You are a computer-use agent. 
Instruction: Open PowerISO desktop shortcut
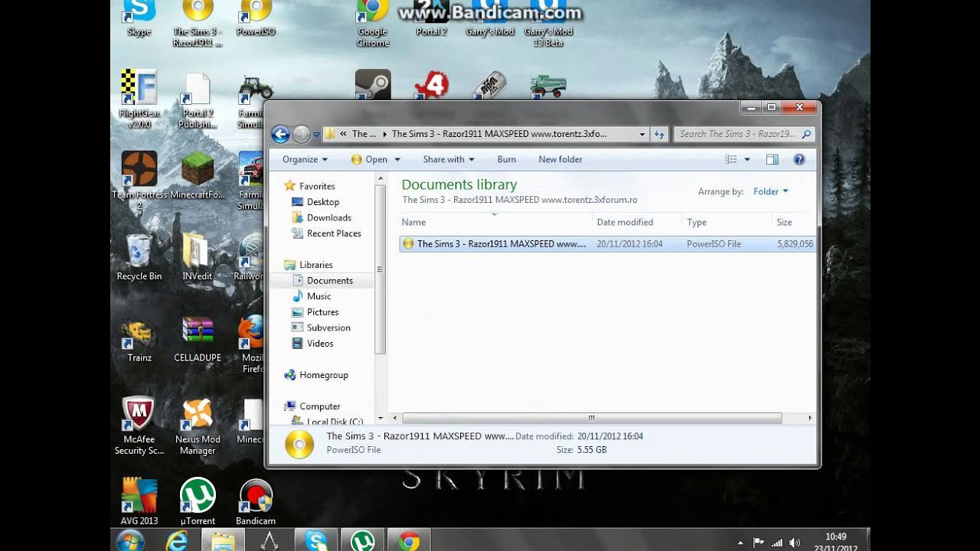tap(256, 18)
